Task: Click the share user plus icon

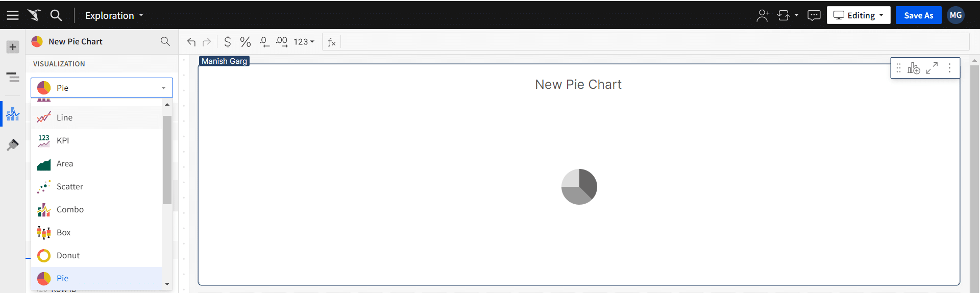Action: coord(763,15)
